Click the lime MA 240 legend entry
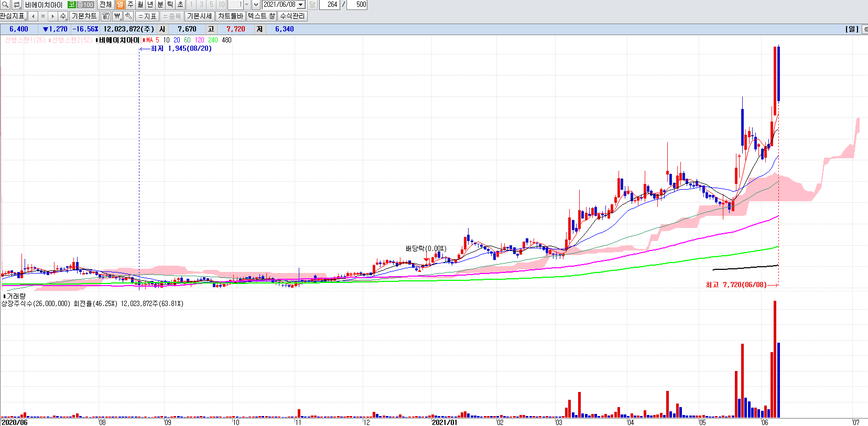 click(213, 40)
